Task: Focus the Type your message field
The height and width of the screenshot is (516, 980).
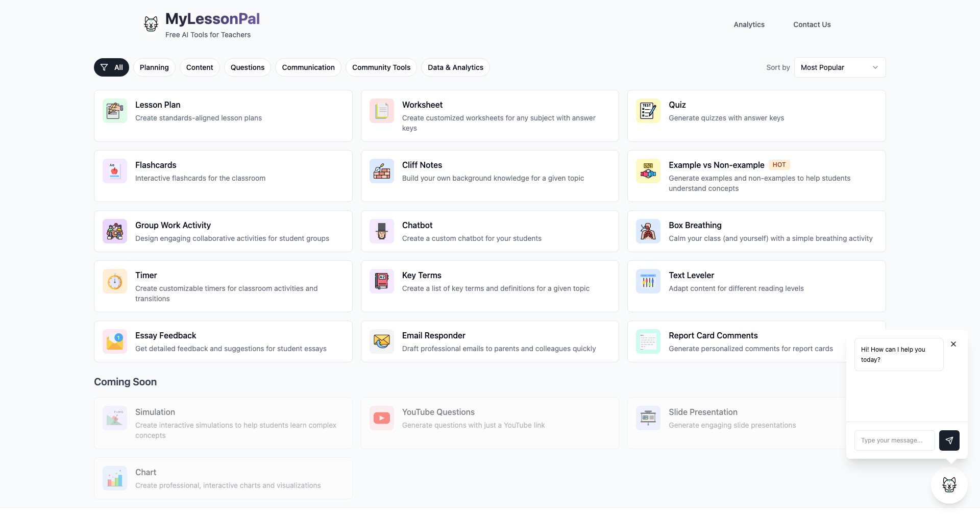Action: click(x=894, y=440)
